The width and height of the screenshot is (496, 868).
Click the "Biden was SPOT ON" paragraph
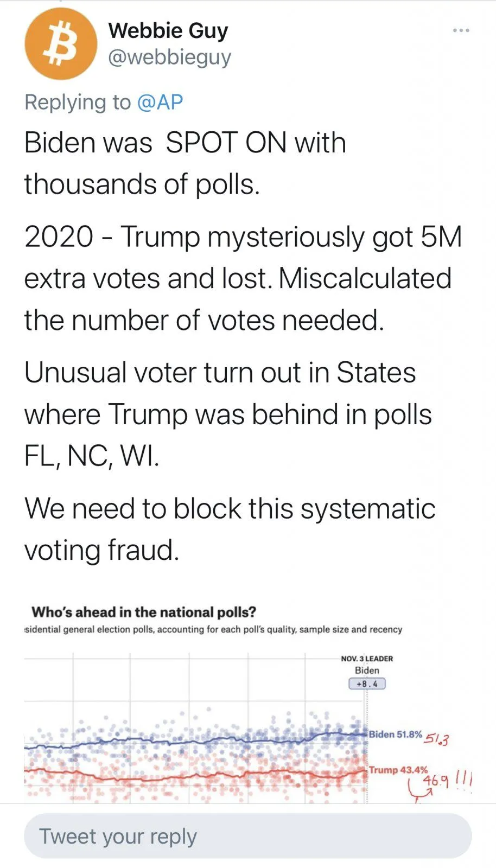pyautogui.click(x=185, y=163)
